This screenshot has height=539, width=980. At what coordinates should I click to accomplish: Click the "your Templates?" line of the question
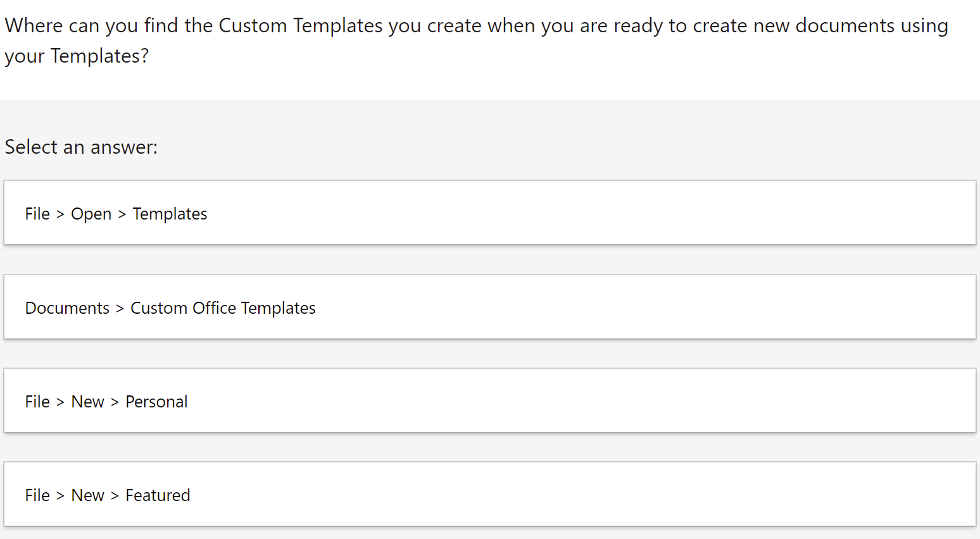pyautogui.click(x=77, y=56)
